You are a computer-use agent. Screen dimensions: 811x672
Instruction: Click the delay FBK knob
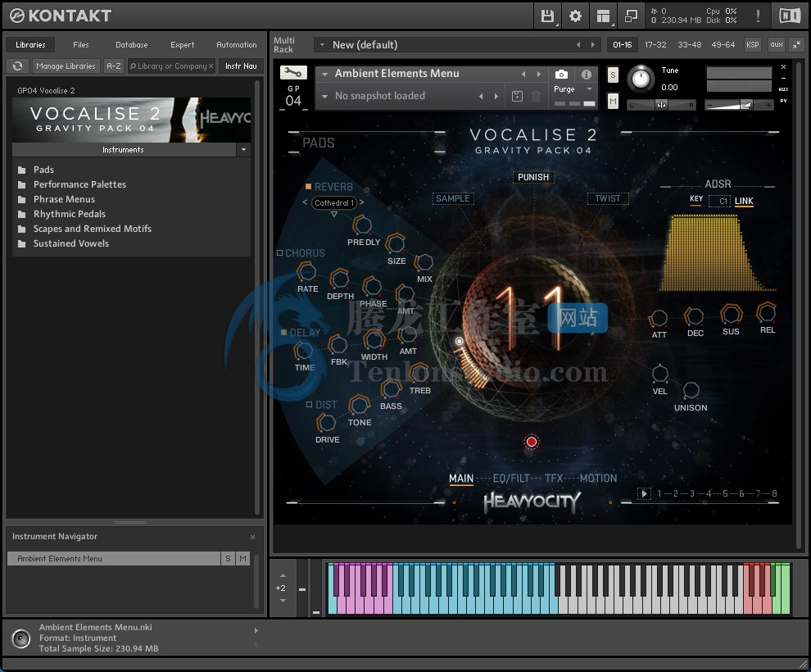click(338, 344)
